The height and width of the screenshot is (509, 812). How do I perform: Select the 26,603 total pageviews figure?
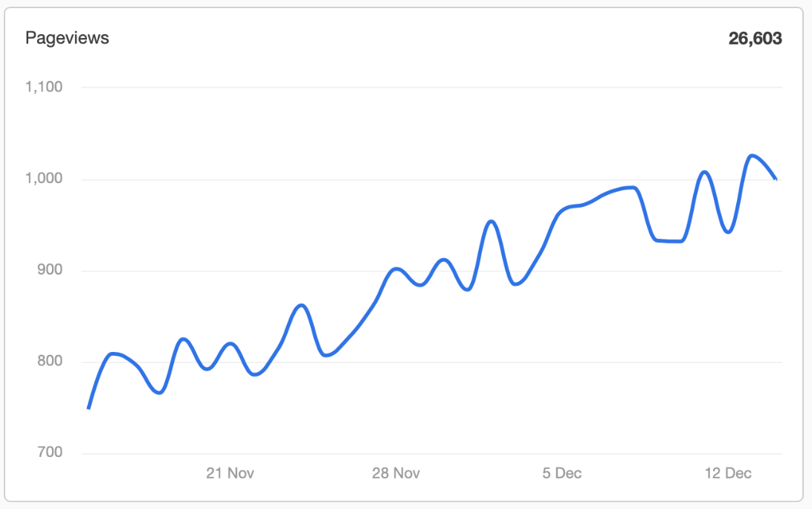tap(755, 39)
